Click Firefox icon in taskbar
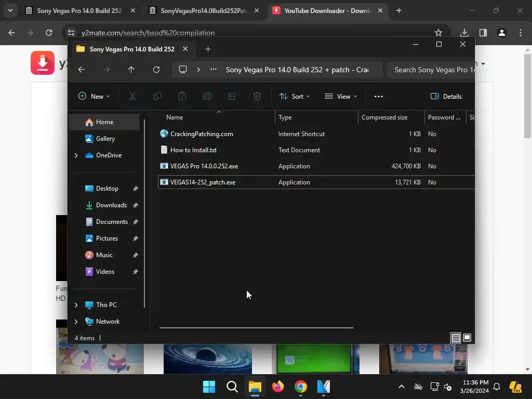Screen dimensions: 532x399 click(278, 387)
